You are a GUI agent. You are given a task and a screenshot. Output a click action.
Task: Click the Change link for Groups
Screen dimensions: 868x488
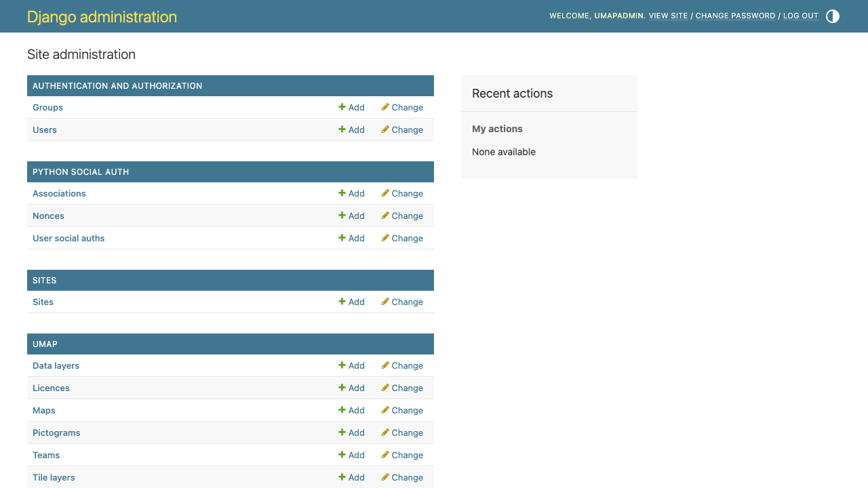click(402, 107)
